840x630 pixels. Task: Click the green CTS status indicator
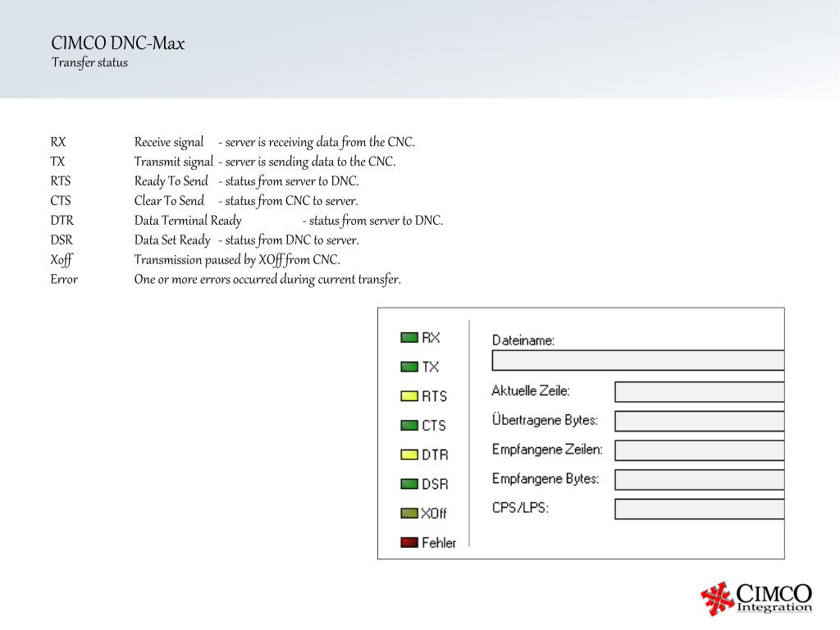point(409,426)
